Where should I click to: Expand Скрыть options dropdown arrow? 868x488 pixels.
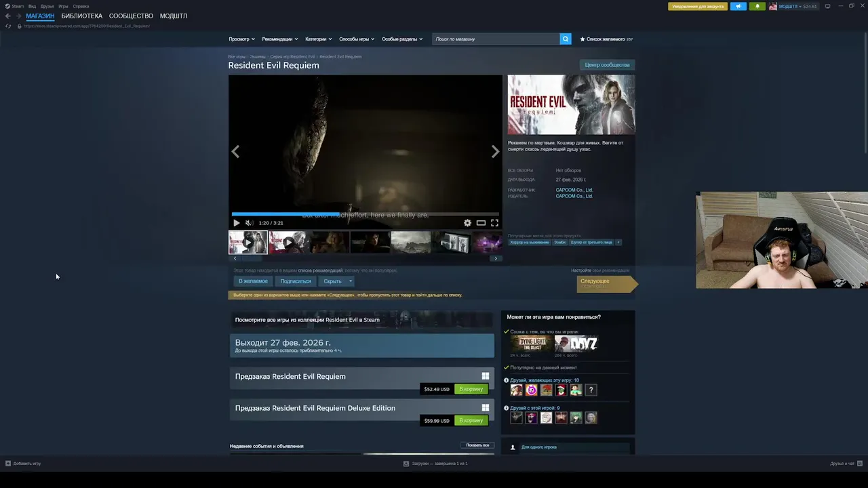tap(351, 281)
